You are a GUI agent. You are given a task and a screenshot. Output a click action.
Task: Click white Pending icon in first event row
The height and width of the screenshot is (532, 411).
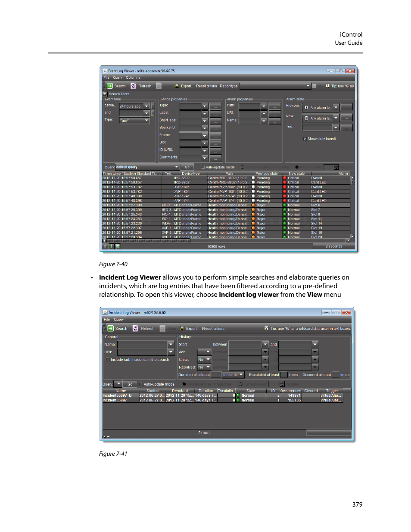[253, 178]
